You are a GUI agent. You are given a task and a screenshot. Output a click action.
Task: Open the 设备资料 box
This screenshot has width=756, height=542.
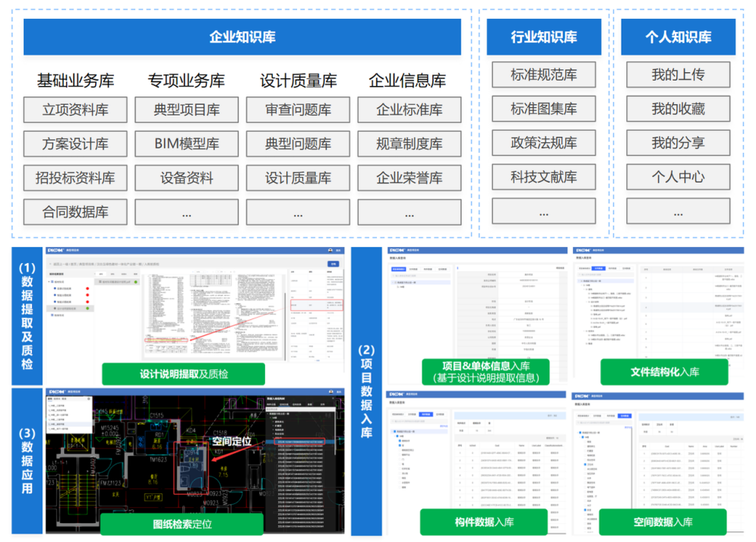(187, 178)
